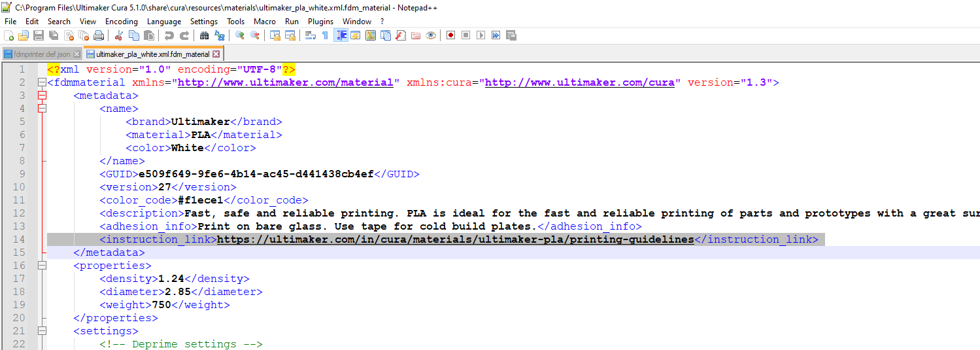The height and width of the screenshot is (350, 980).
Task: Open the View menu
Action: [x=88, y=22]
